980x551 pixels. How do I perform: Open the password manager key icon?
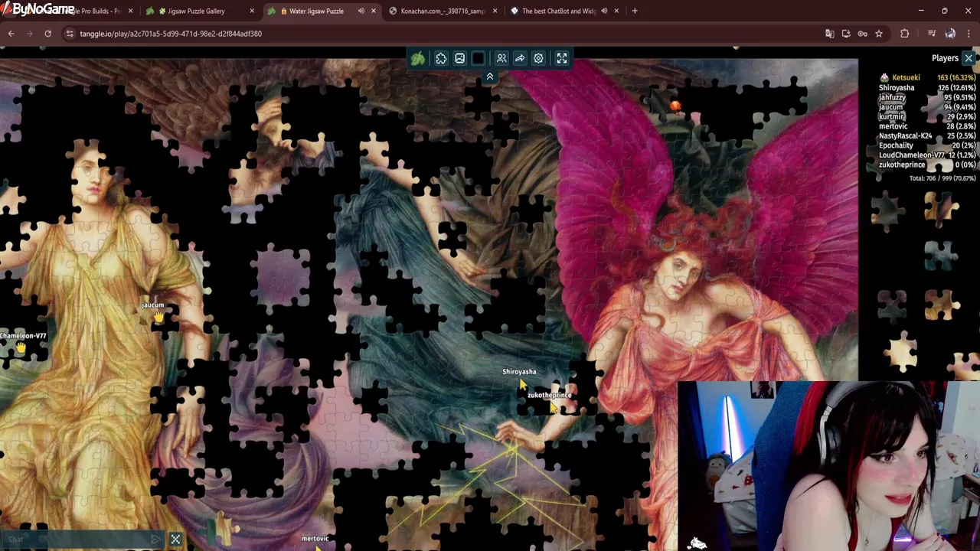[x=862, y=34]
